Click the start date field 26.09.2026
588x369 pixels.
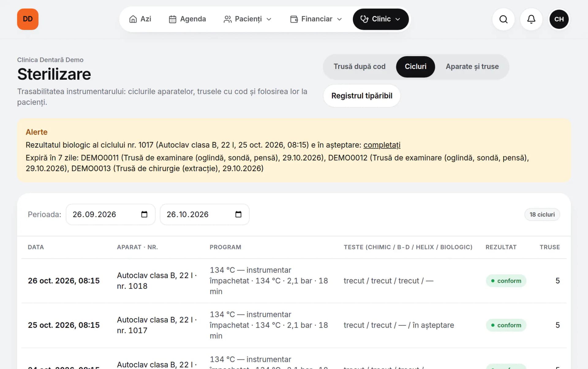tap(111, 214)
